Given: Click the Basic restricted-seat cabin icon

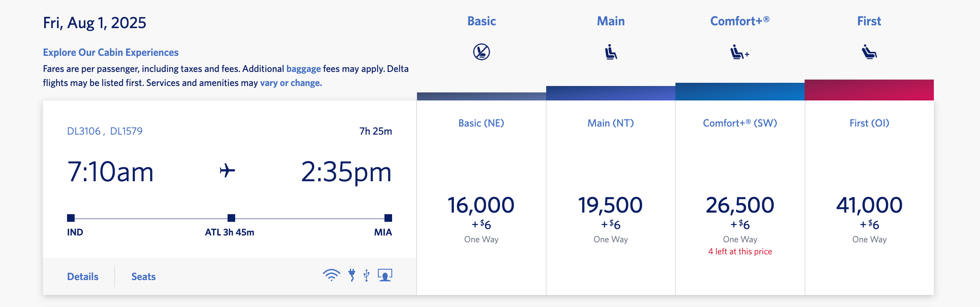Looking at the screenshot, I should click(481, 51).
